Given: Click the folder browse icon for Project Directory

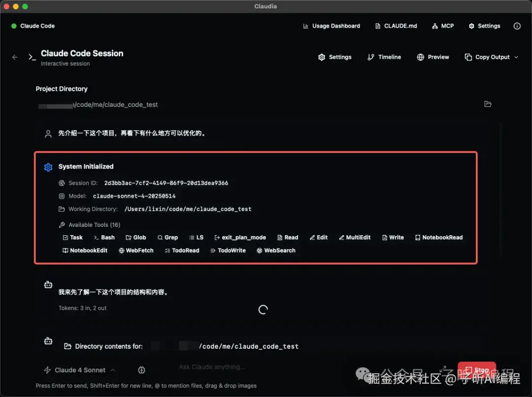Looking at the screenshot, I should tap(488, 104).
